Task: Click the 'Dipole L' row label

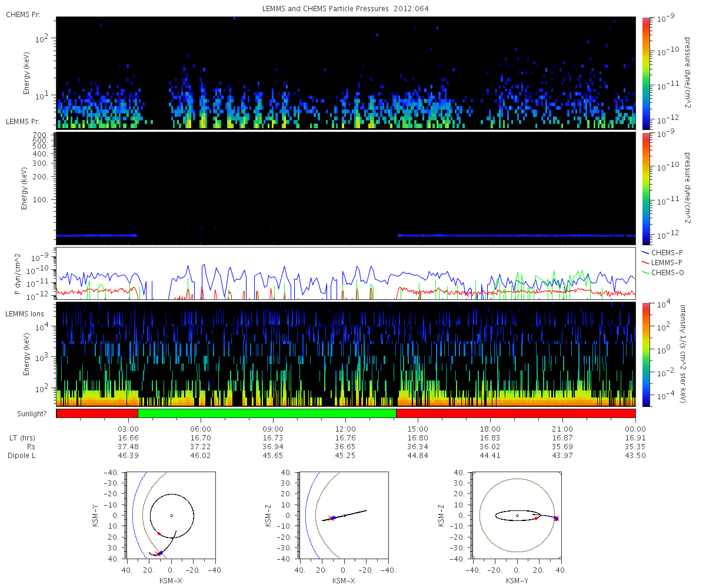Action: 22,456
